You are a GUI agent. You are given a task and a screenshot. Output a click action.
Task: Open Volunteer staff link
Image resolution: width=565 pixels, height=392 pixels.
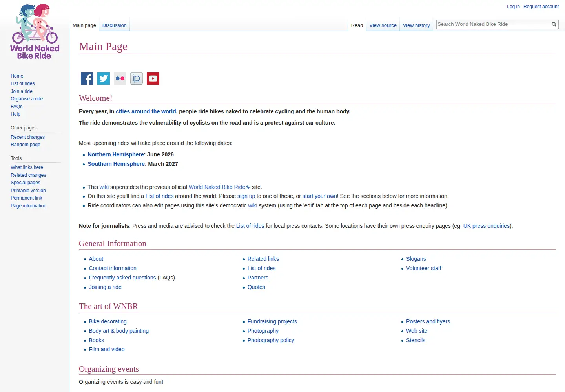click(424, 268)
